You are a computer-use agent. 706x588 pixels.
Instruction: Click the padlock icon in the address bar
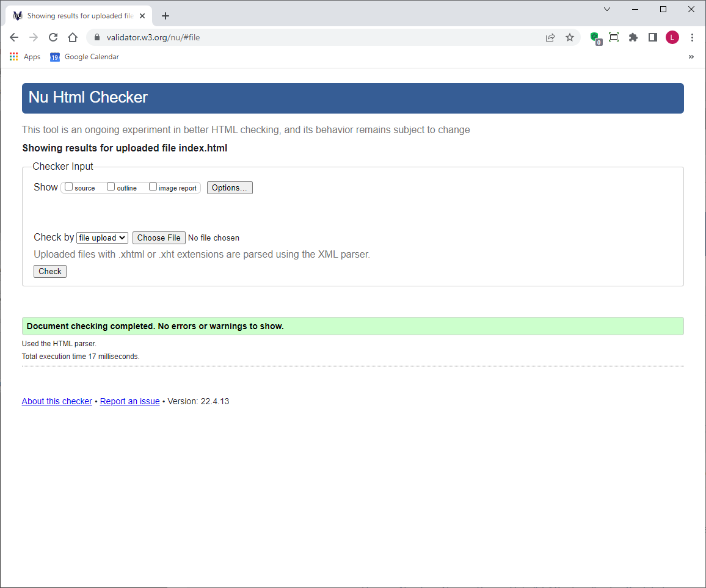pos(96,37)
